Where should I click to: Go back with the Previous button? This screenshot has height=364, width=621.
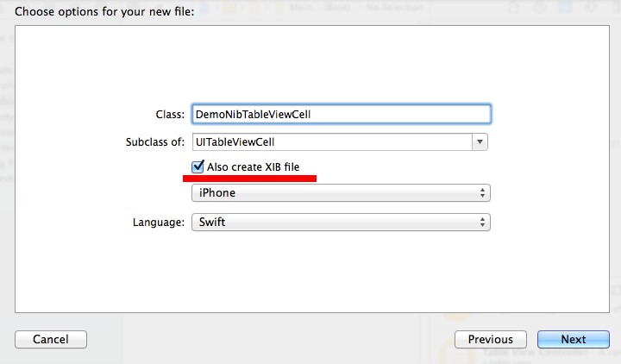490,340
